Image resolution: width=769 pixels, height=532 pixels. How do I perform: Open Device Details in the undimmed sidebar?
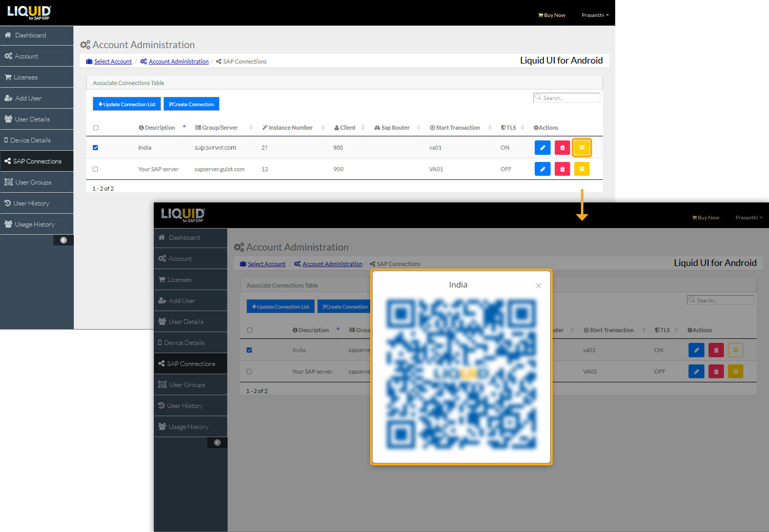click(30, 140)
